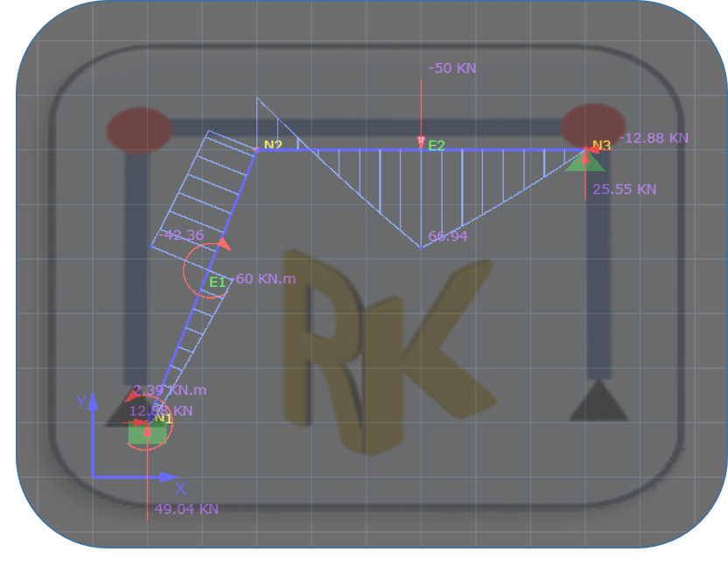This screenshot has height=573, width=728.
Task: Click the green pinned support at N3
Action: point(584,163)
